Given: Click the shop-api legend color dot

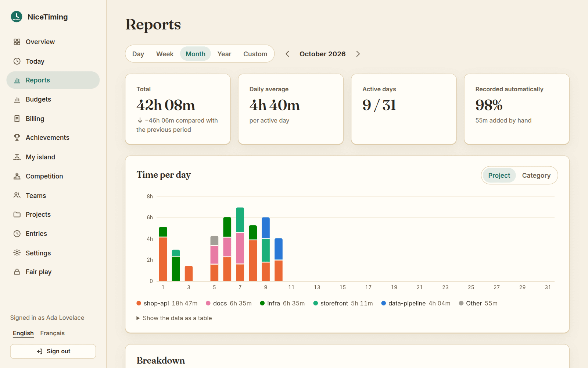Looking at the screenshot, I should pyautogui.click(x=139, y=303).
